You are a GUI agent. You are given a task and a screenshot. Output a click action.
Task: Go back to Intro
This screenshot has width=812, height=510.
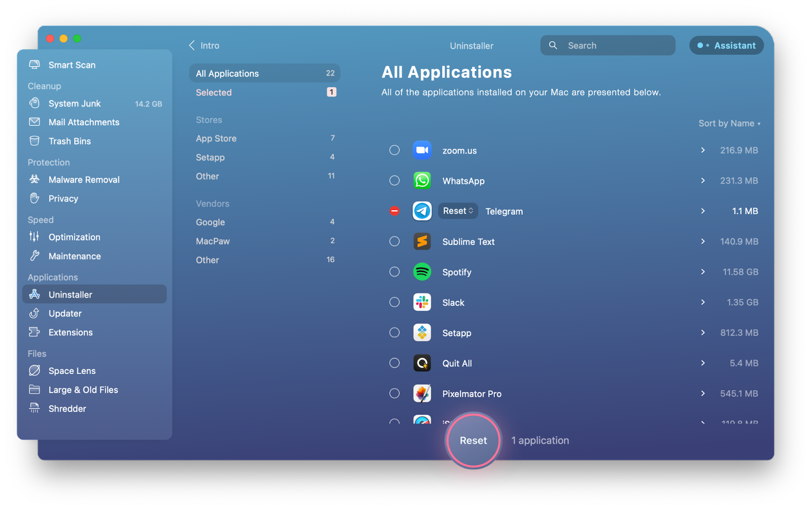point(204,46)
